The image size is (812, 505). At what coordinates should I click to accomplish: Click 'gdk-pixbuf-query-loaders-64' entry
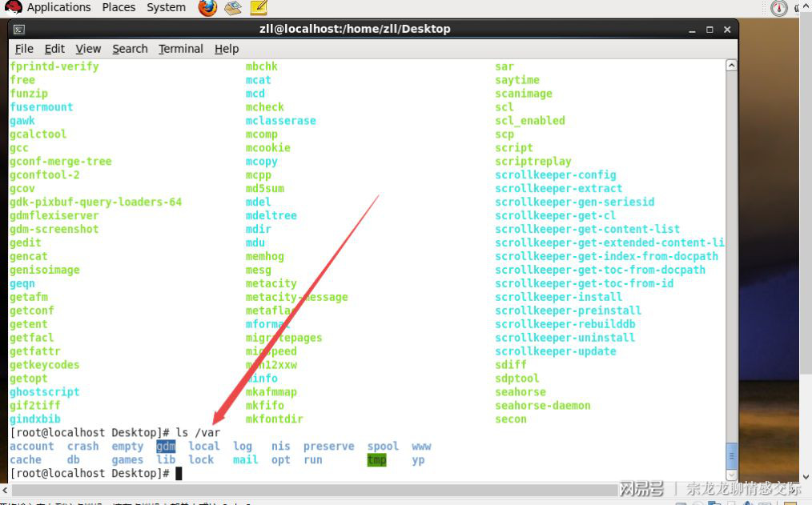pos(96,202)
